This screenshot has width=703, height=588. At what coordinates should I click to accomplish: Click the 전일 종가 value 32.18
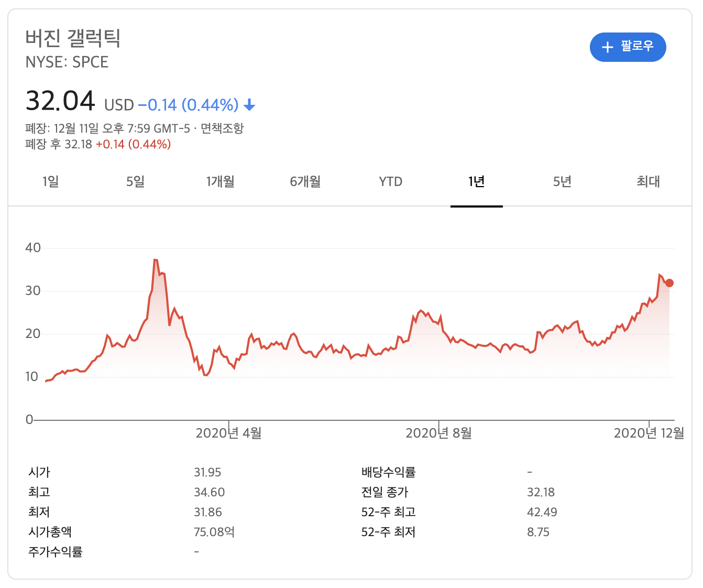click(541, 492)
